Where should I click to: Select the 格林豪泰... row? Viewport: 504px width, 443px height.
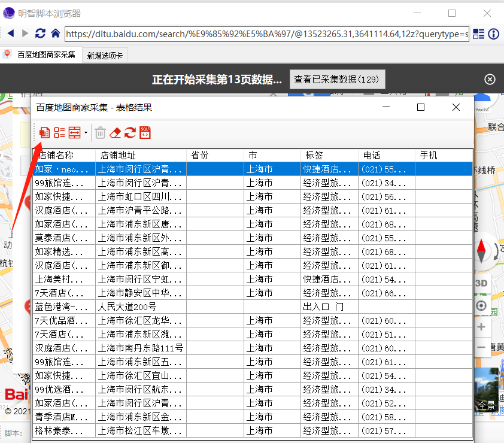(253, 431)
